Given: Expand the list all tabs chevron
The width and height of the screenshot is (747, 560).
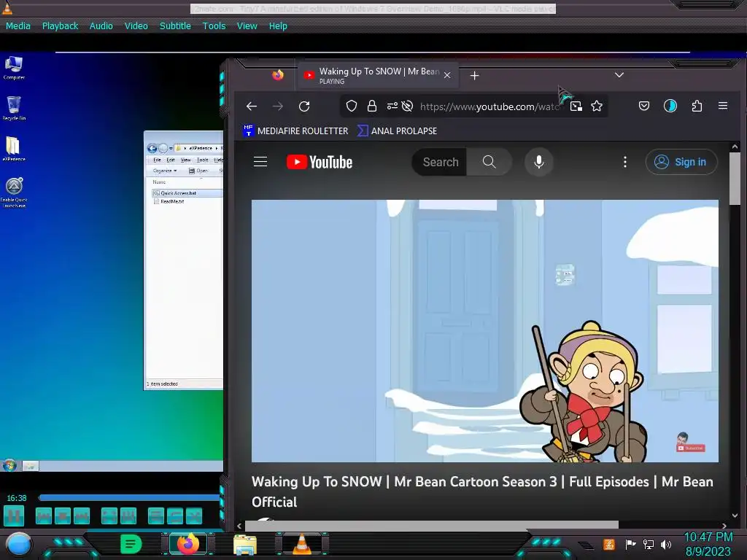Looking at the screenshot, I should coord(619,75).
